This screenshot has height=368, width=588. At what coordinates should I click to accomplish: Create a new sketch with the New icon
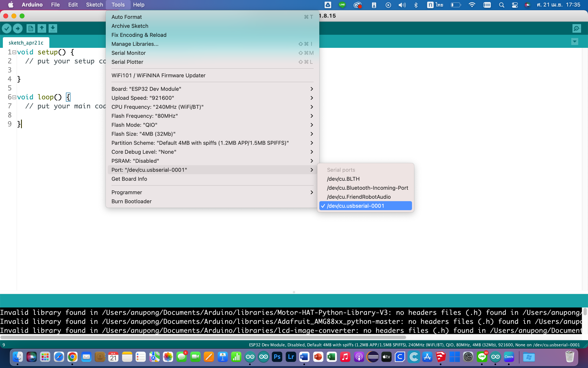(31, 29)
